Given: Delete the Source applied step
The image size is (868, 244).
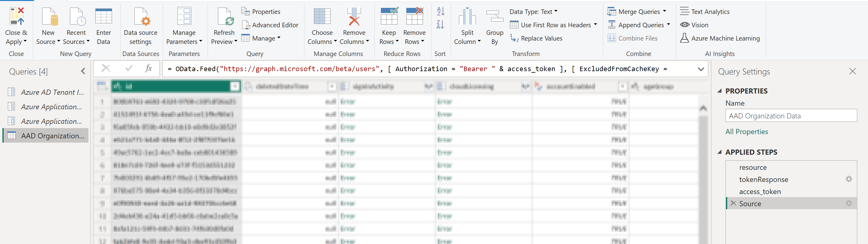Looking at the screenshot, I should (x=733, y=203).
